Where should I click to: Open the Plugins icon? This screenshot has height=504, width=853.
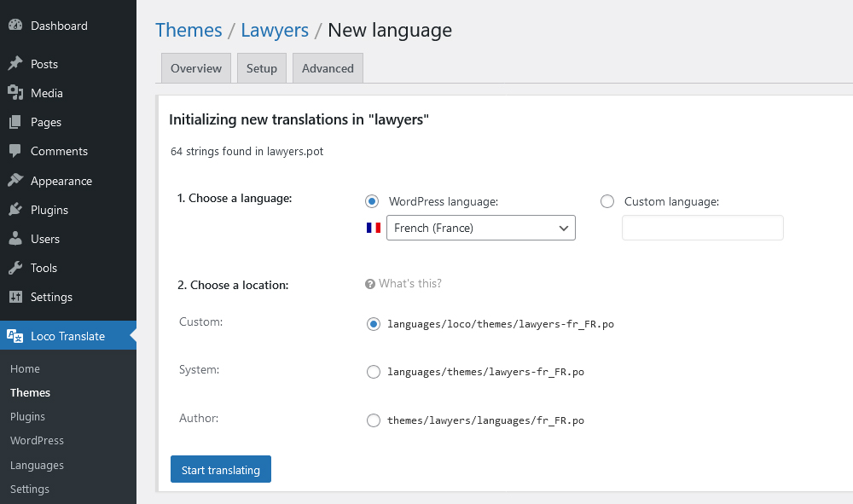coord(17,209)
